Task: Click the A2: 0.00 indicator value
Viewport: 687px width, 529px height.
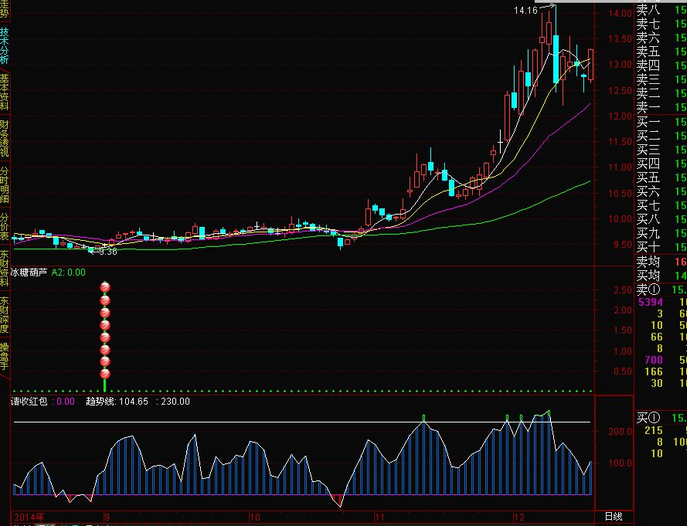Action: 68,272
